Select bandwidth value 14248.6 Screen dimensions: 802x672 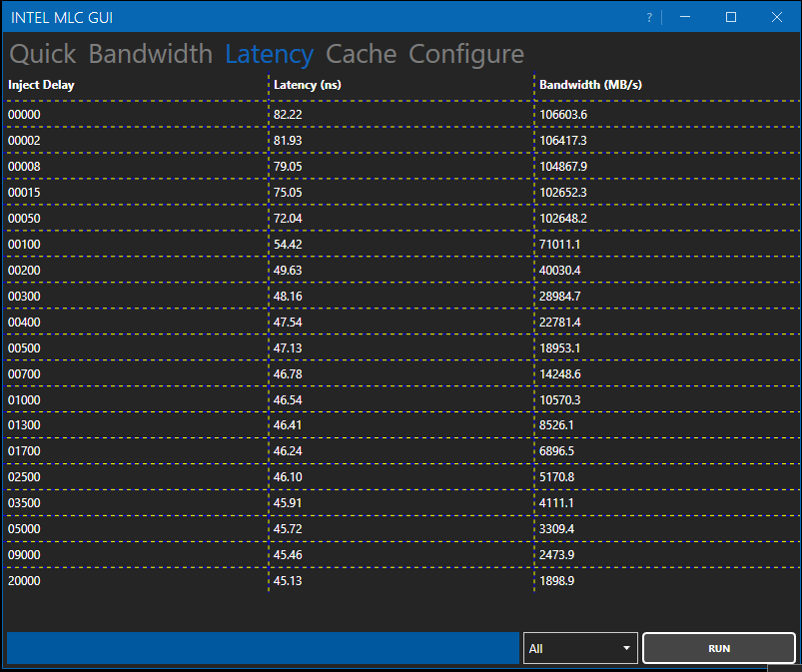click(560, 374)
